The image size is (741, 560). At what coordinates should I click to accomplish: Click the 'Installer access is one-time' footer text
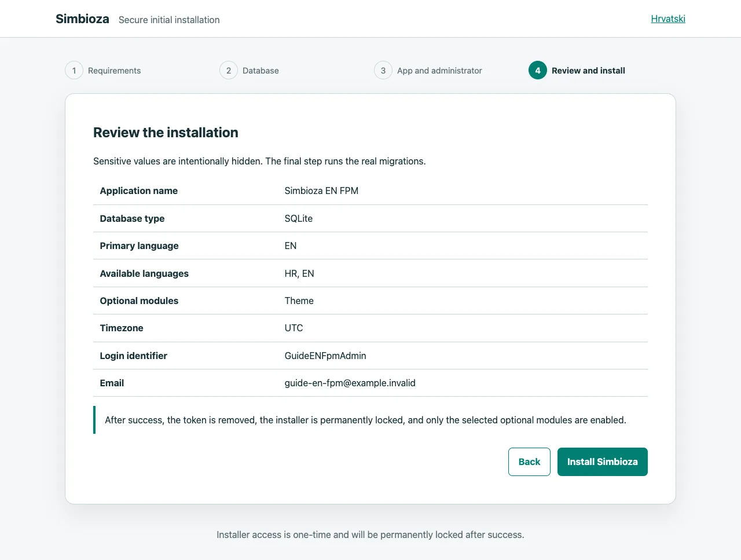click(370, 535)
